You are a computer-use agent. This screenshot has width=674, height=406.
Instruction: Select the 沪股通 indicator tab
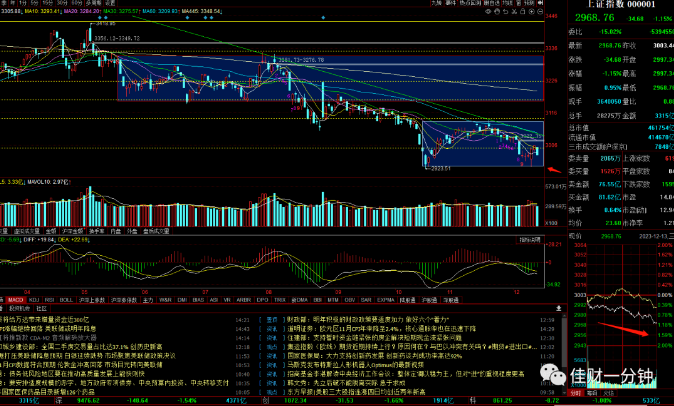[x=429, y=300]
